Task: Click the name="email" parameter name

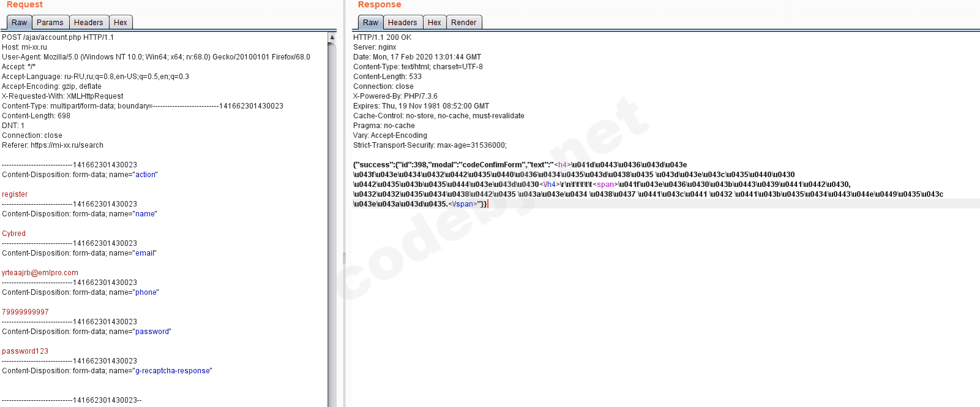Action: click(145, 253)
